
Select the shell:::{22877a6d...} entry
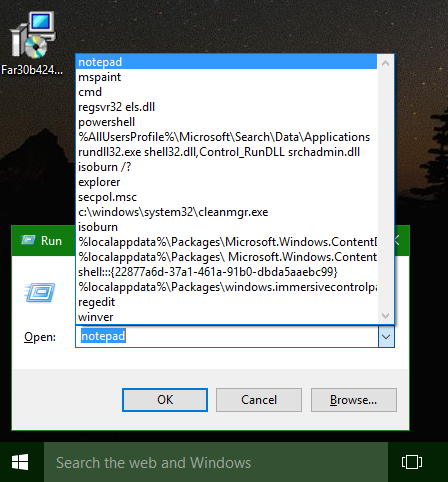coord(226,272)
